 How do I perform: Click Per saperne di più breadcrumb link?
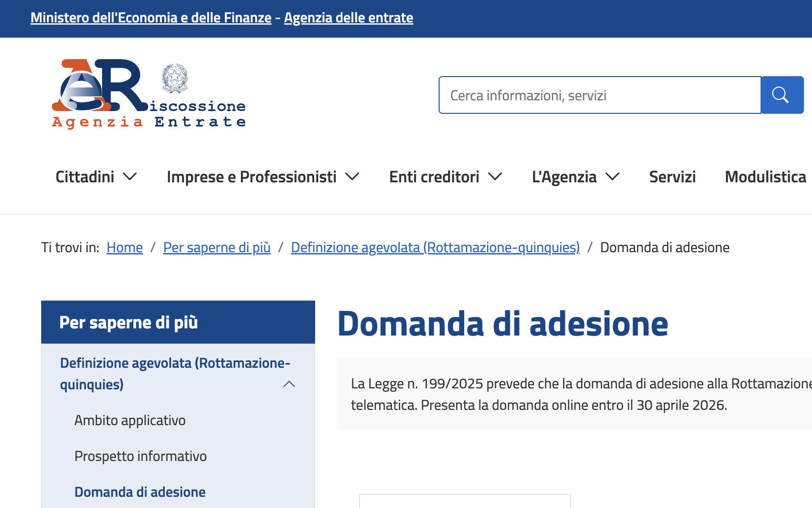pyautogui.click(x=217, y=247)
